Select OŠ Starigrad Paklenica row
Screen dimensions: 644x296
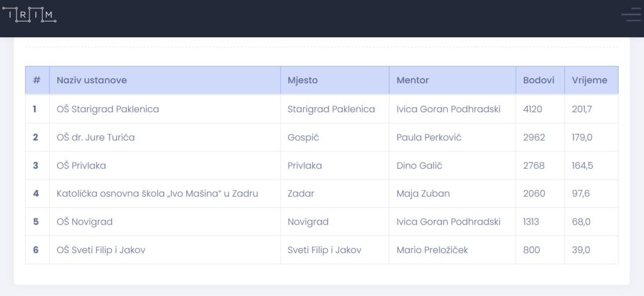(x=321, y=109)
